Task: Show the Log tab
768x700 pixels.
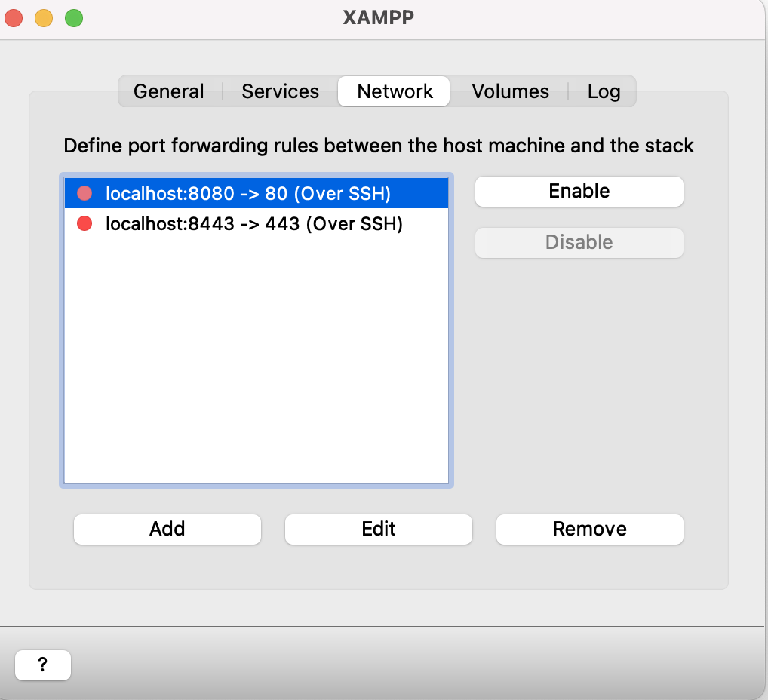Action: (x=604, y=91)
